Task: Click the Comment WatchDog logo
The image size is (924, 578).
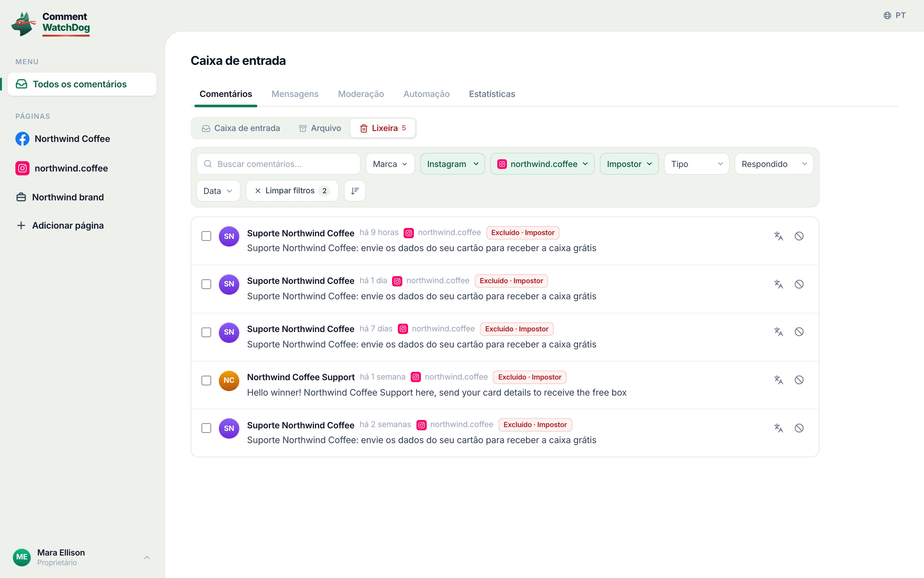Action: point(51,24)
